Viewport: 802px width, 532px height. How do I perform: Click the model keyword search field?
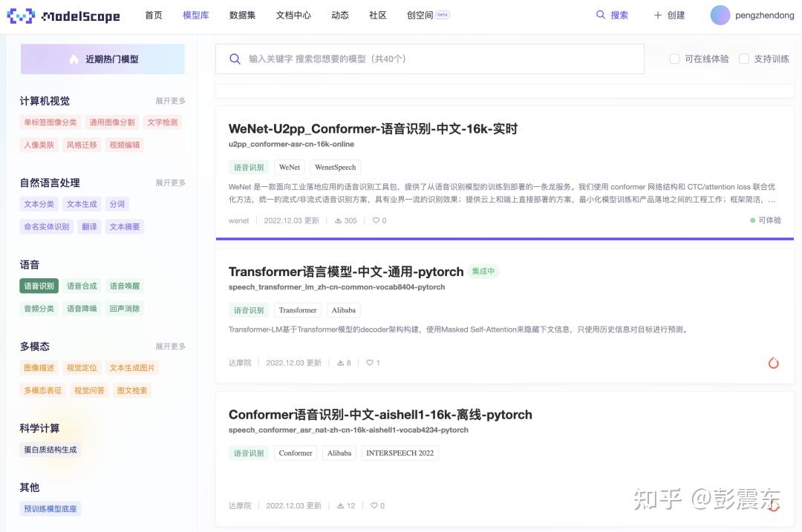pos(430,59)
